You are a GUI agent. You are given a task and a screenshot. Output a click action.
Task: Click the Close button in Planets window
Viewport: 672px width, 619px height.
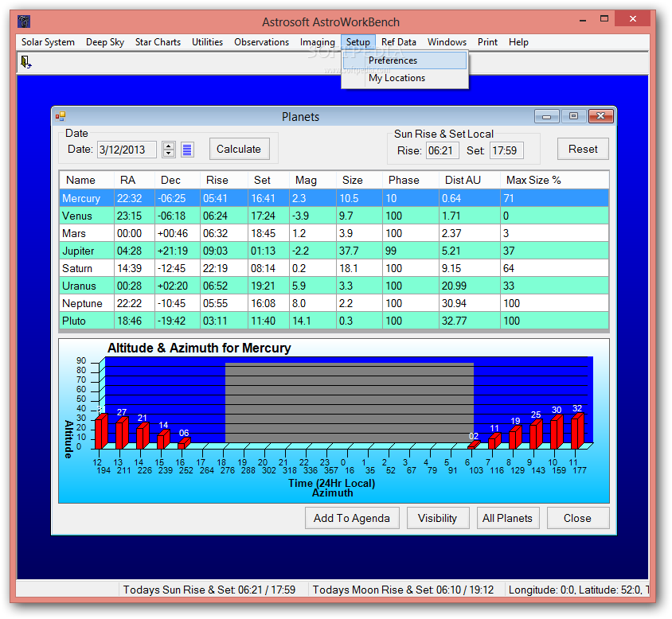[578, 518]
